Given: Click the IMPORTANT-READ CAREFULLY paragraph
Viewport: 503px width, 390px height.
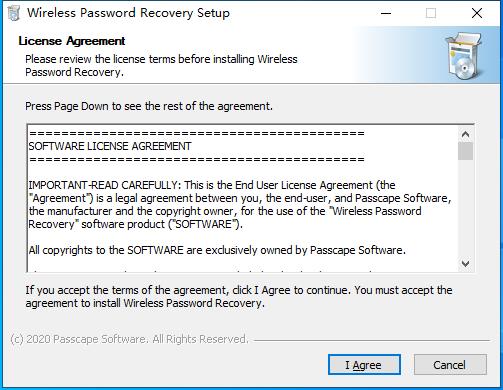Looking at the screenshot, I should pos(239,204).
